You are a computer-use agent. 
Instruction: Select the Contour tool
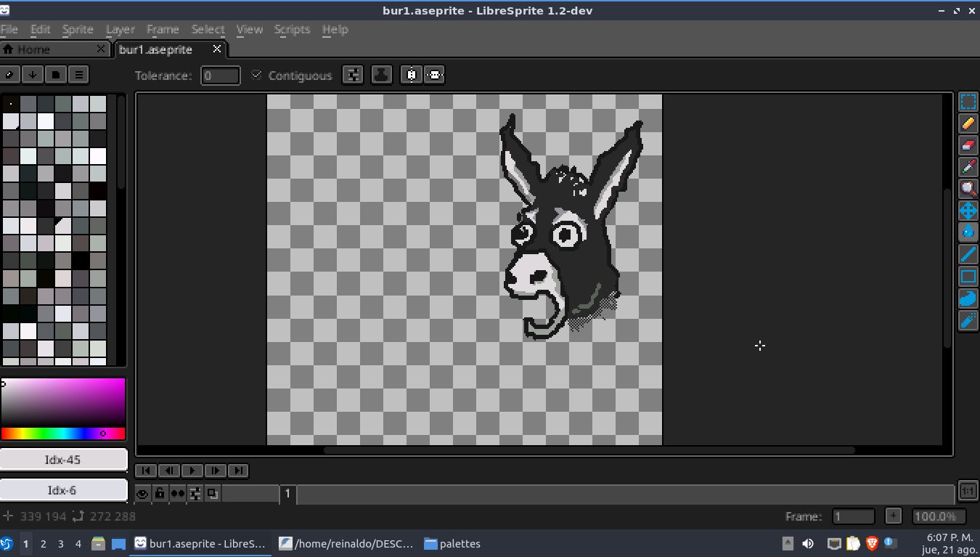click(968, 298)
